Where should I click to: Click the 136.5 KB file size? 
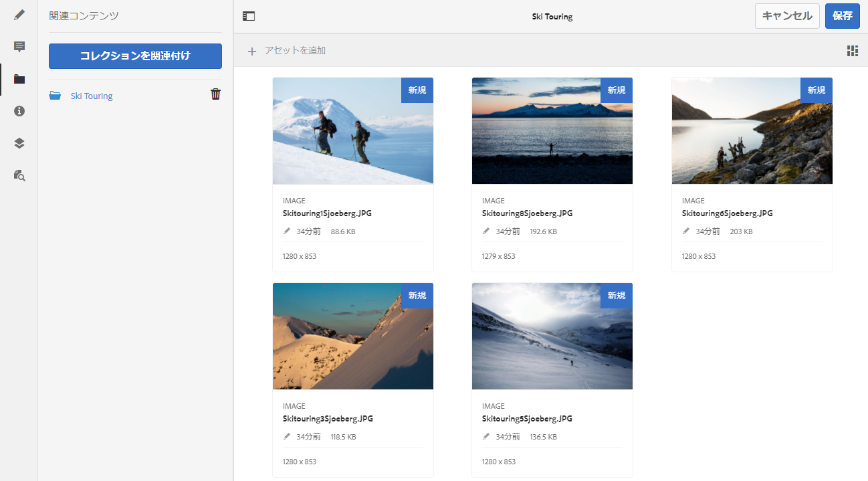[544, 437]
